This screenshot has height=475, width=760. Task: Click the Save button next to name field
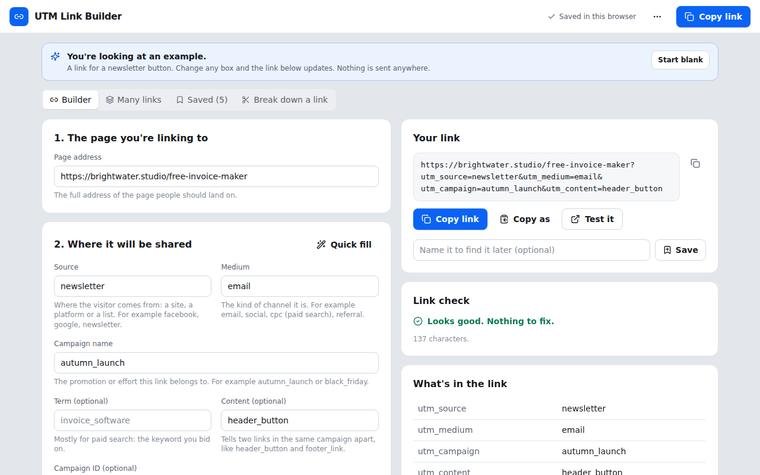tap(681, 250)
